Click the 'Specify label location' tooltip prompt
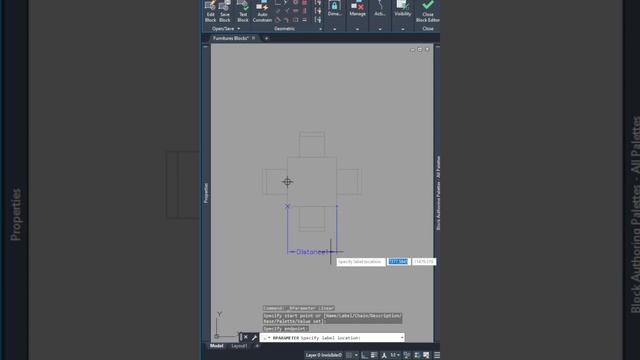Screen dimensions: 640x360 [x=360, y=261]
